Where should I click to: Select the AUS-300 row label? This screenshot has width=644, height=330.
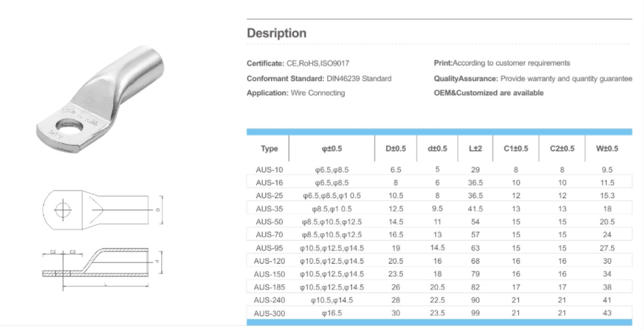coord(269,313)
